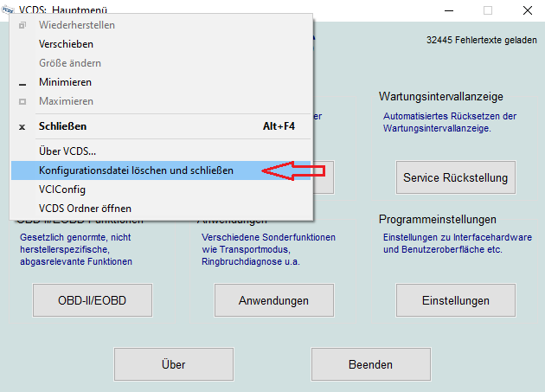The width and height of the screenshot is (545, 392).
Task: Click the 32445 Fehlertexte geladen status text
Action: (x=482, y=40)
